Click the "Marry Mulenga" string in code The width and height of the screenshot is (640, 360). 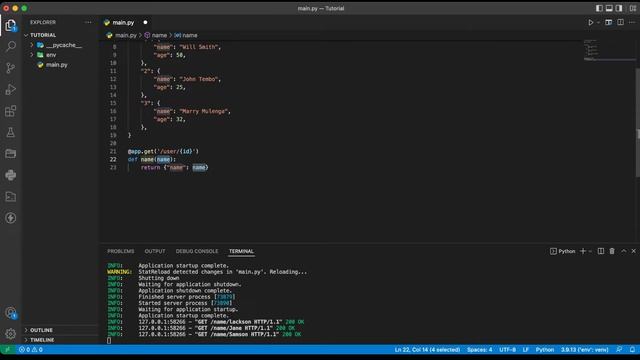(x=203, y=111)
